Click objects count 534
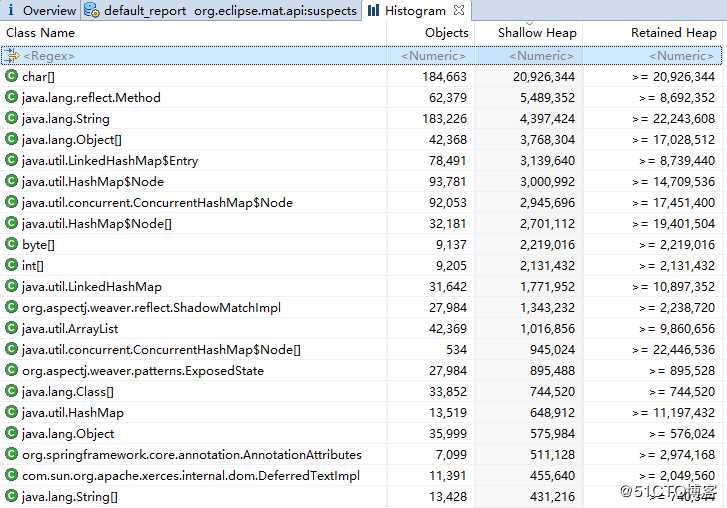This screenshot has width=727, height=508. (x=456, y=349)
